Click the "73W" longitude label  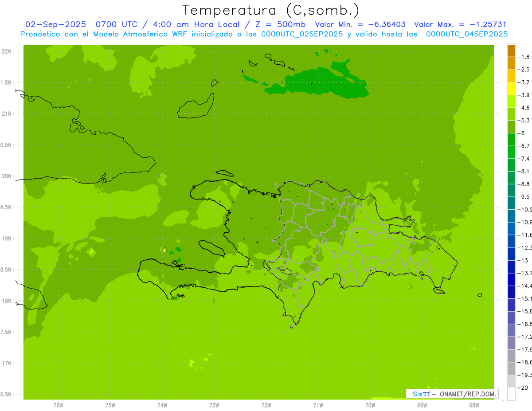click(x=214, y=405)
